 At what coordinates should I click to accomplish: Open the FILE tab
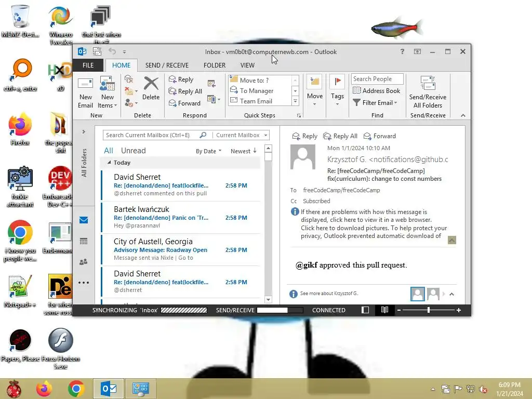88,65
